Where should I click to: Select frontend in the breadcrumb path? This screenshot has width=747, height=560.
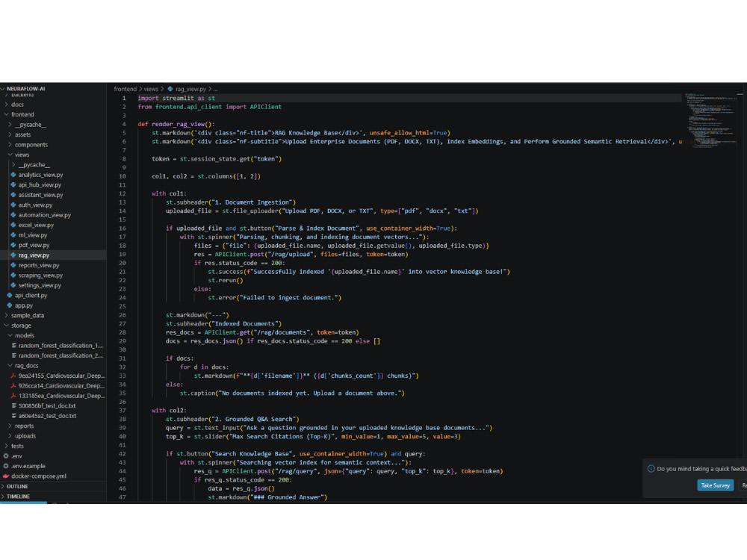coord(125,89)
